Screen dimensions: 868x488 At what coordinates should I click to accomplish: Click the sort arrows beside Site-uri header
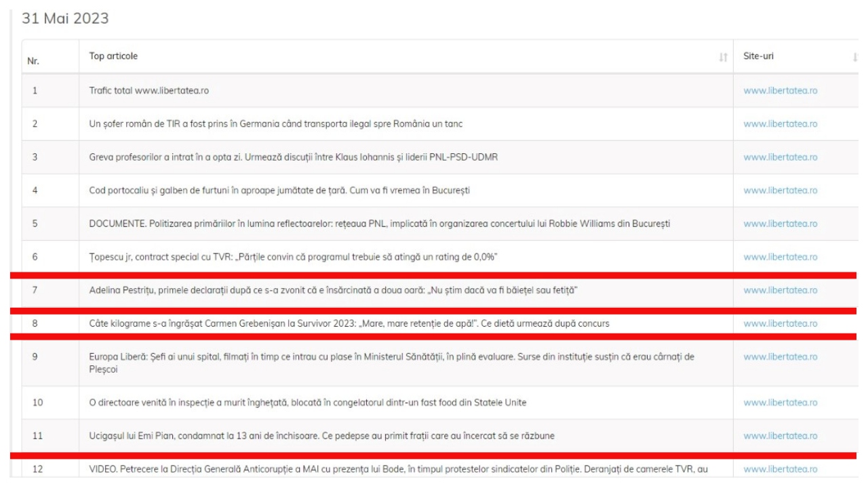855,57
